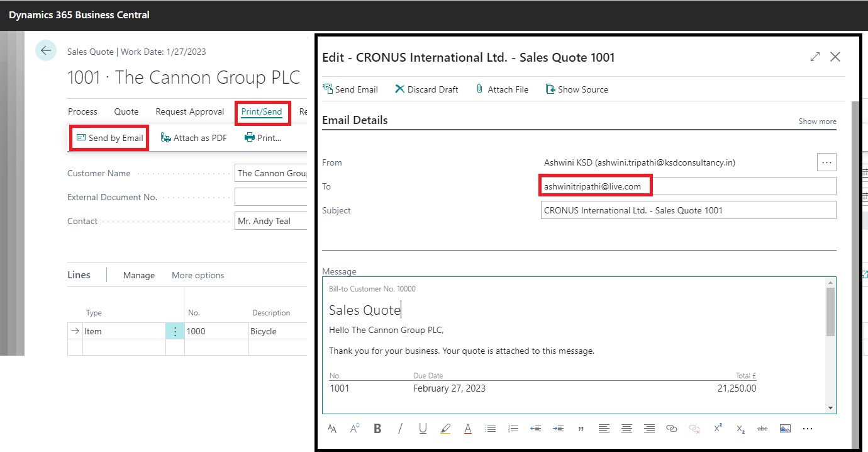
Task: Expand more formatting options ellipsis
Action: click(808, 429)
